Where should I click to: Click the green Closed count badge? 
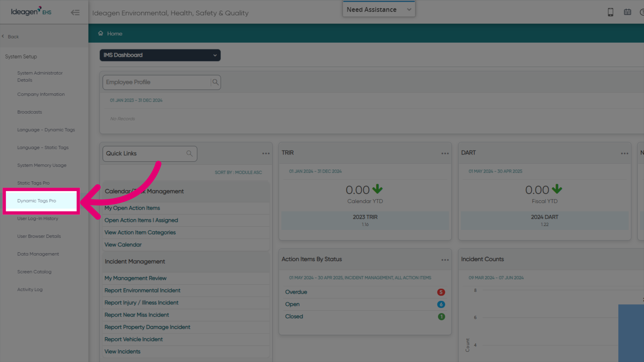pyautogui.click(x=441, y=317)
